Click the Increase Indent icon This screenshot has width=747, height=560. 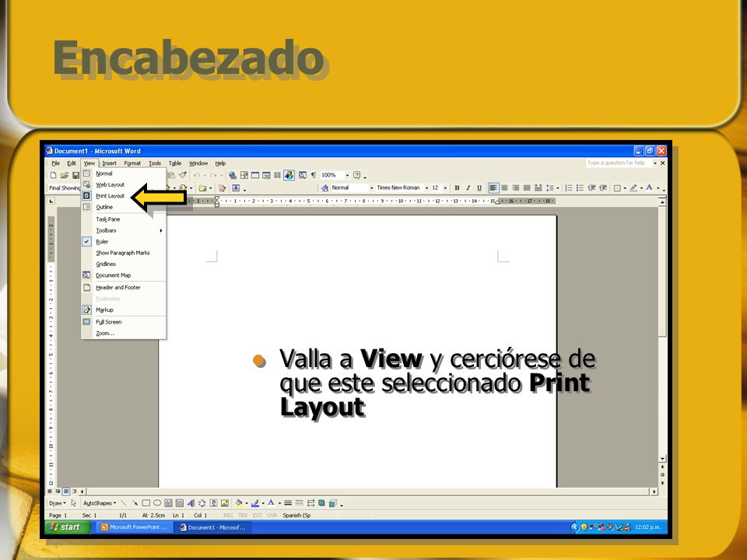click(x=603, y=188)
